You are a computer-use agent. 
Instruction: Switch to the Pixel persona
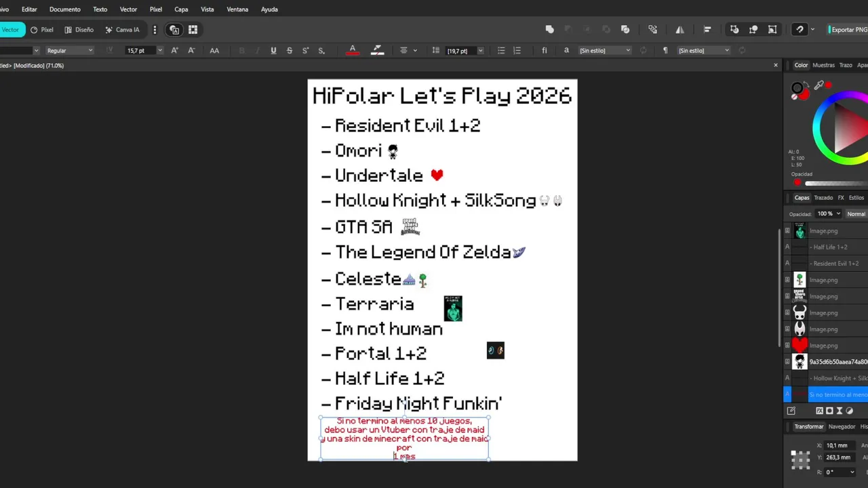(x=42, y=30)
